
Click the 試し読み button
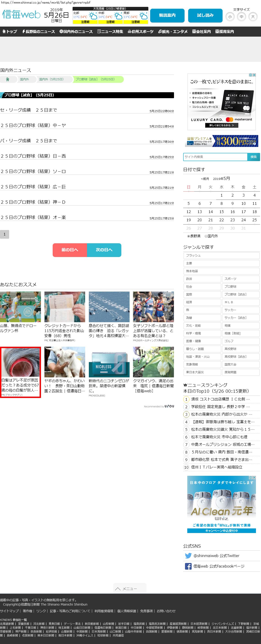tap(205, 16)
